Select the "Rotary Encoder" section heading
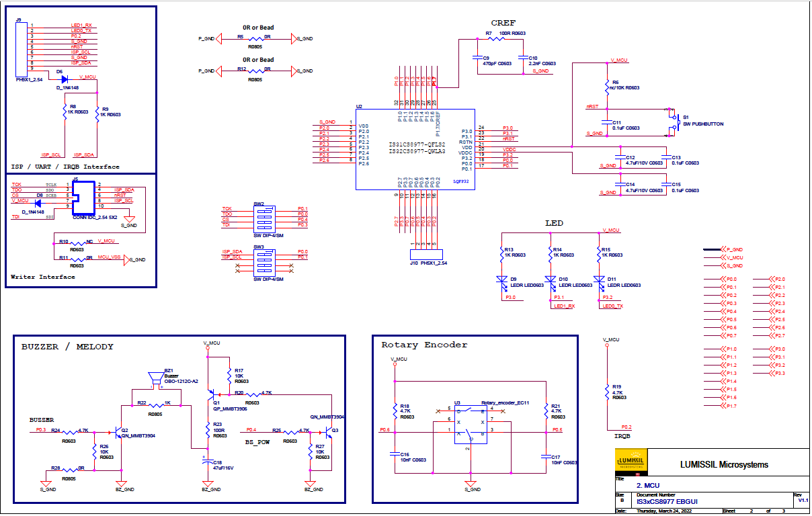The image size is (812, 516). point(424,345)
